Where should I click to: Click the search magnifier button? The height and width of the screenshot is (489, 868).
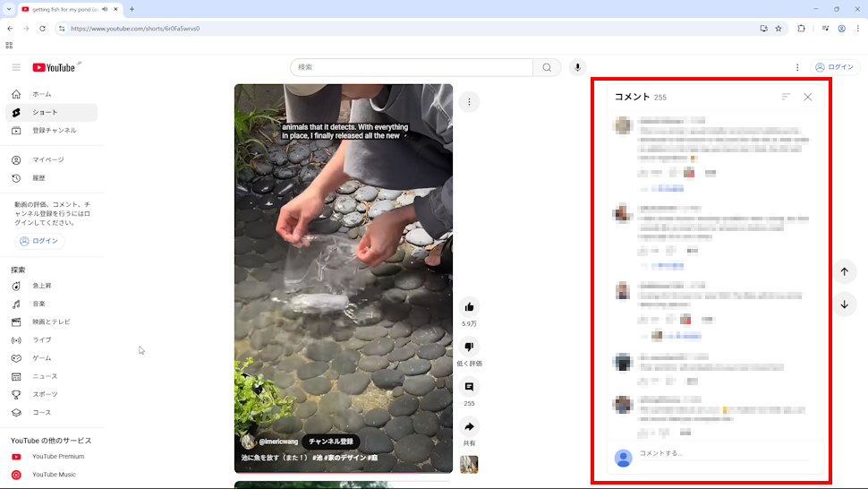coord(547,67)
